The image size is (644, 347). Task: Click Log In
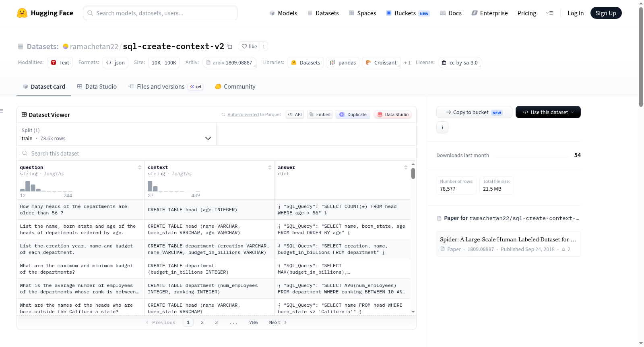[x=576, y=13]
